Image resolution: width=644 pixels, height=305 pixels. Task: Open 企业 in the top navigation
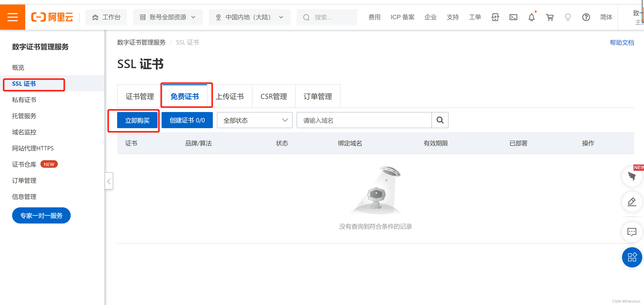click(x=430, y=17)
